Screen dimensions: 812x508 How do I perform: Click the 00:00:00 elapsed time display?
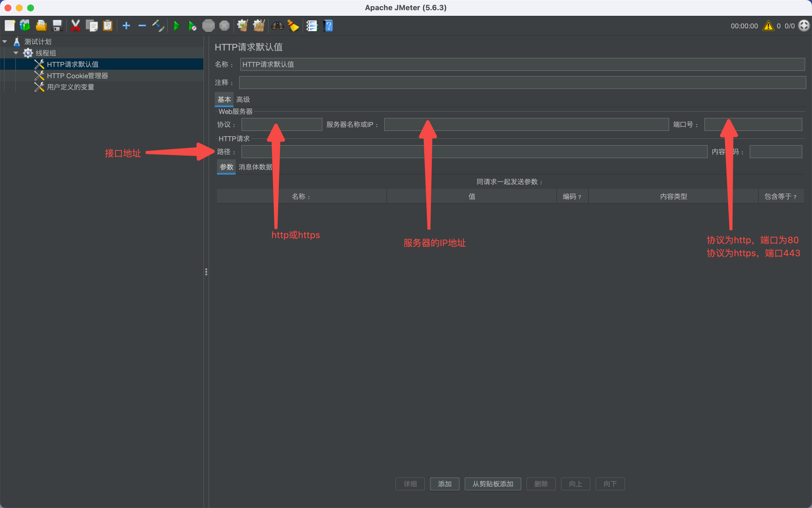coord(744,26)
